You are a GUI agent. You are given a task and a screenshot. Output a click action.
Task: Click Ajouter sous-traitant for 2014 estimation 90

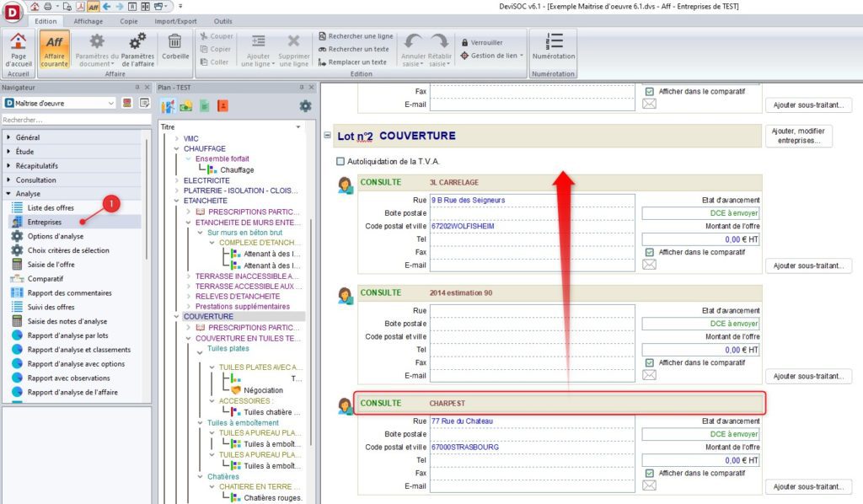pyautogui.click(x=808, y=377)
